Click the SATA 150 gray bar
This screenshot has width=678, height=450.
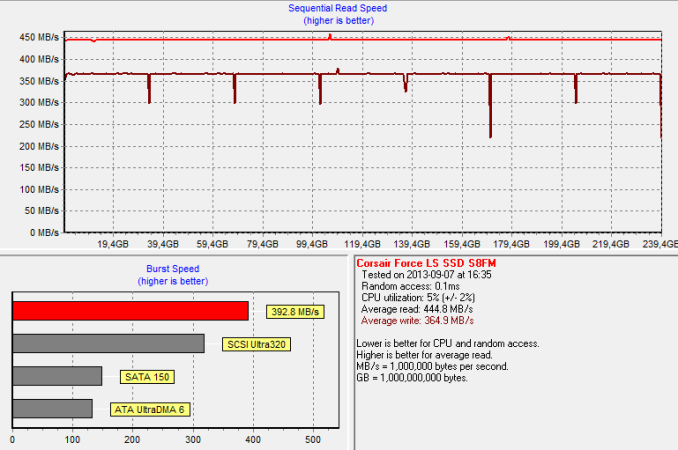(58, 376)
